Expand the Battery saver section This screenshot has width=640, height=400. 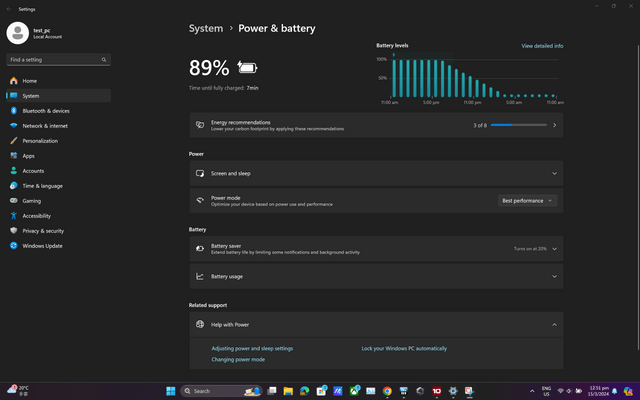pos(554,249)
